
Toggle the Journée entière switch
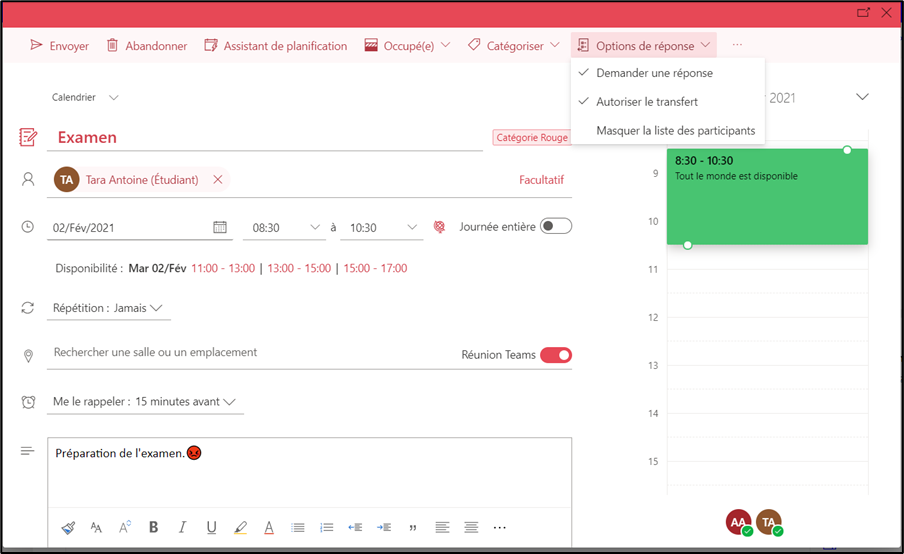555,227
